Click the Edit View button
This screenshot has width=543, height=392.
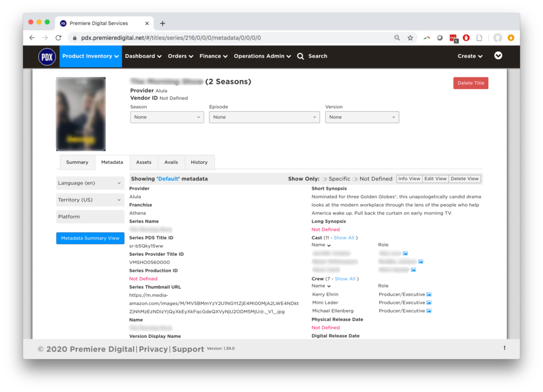pyautogui.click(x=435, y=179)
